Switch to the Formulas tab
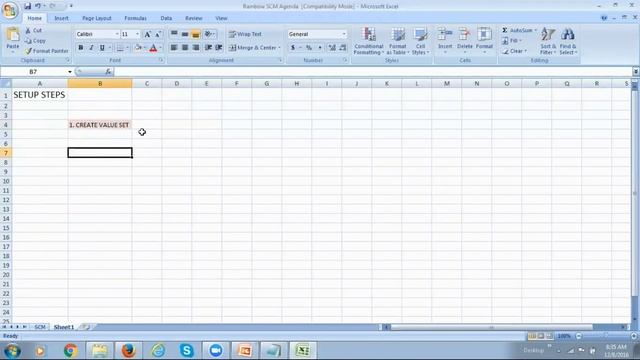This screenshot has height=360, width=640. [135, 18]
